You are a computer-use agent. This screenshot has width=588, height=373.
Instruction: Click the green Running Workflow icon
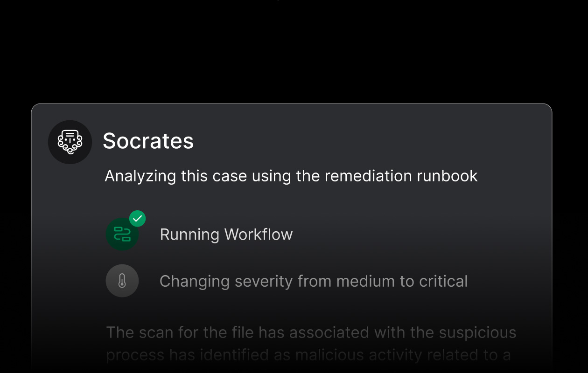(122, 234)
